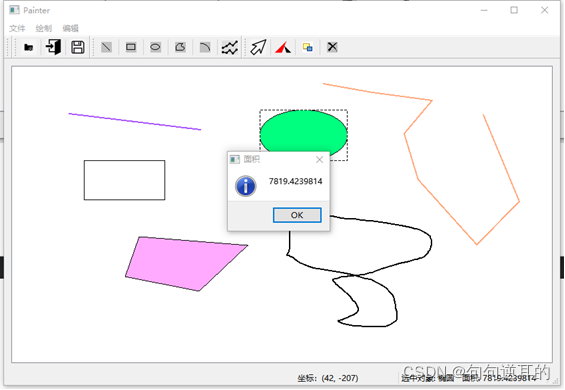
Task: Open the 绘制 menu
Action: tap(44, 28)
